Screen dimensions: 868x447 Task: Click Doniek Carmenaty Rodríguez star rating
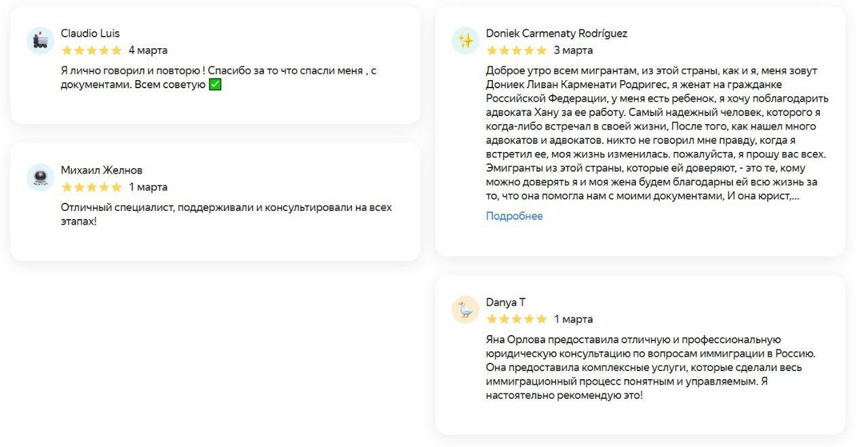pyautogui.click(x=517, y=50)
